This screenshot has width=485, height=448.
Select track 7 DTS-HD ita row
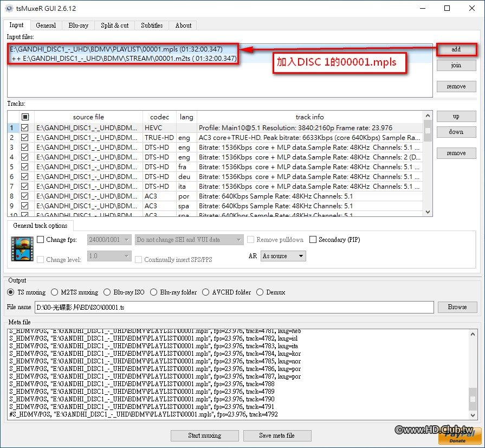click(x=215, y=187)
